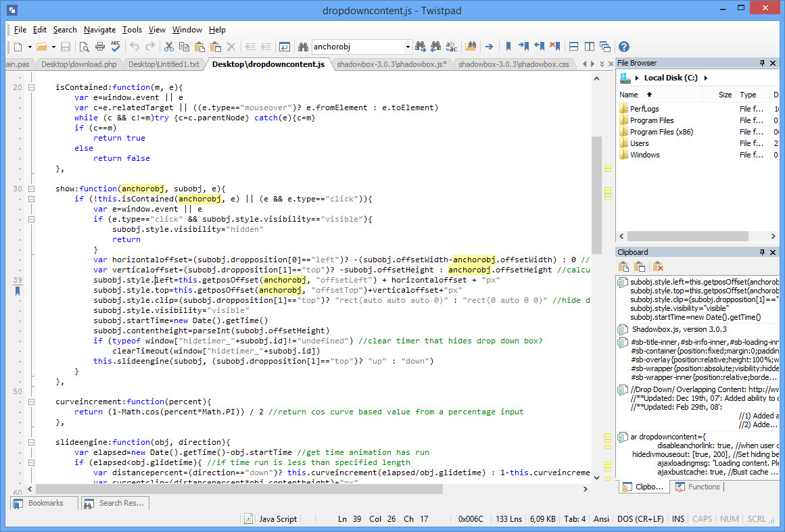Screen dimensions: 785x532
Task: Close the File Browser panel
Action: [772, 63]
